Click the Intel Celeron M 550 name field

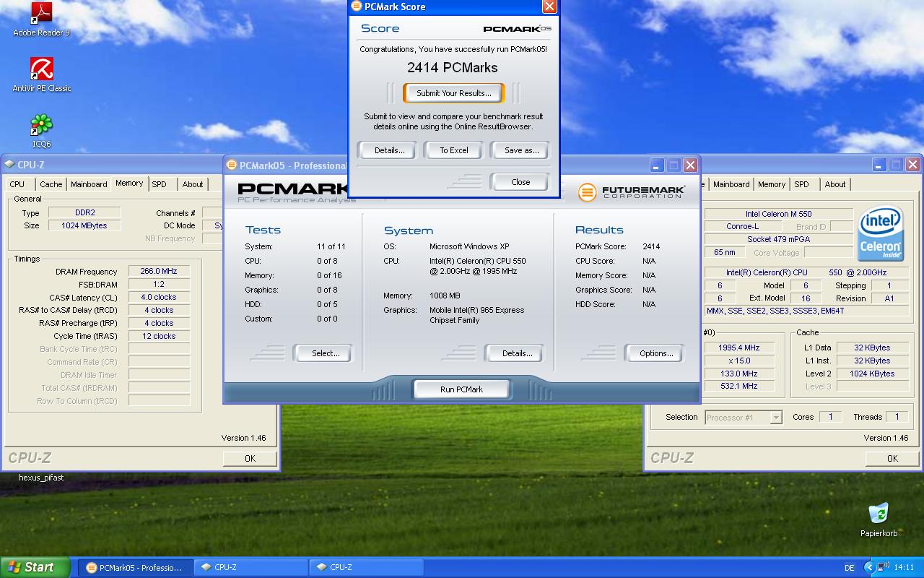(778, 214)
